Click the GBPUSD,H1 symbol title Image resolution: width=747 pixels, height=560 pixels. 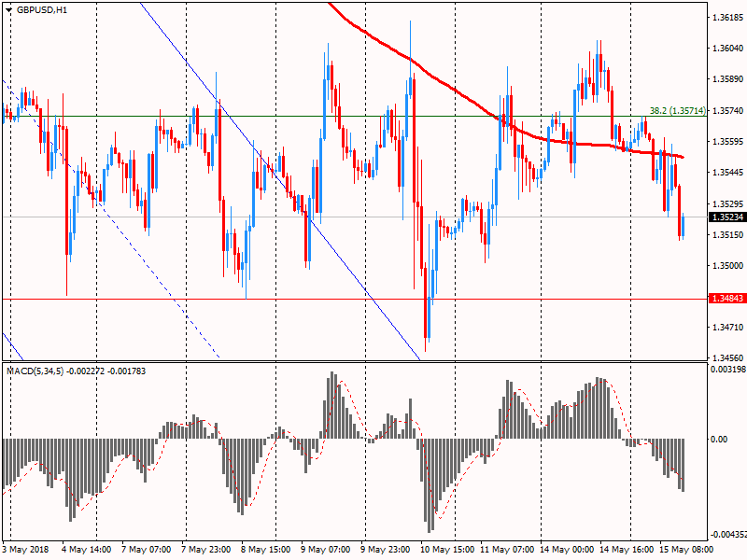pos(42,9)
